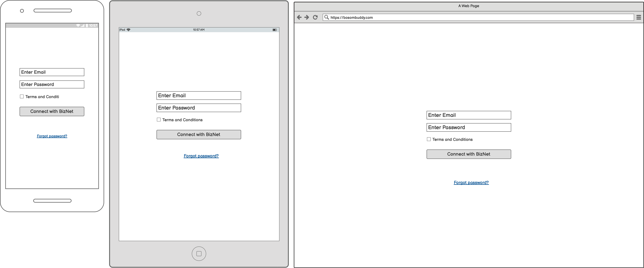This screenshot has height=268, width=644.
Task: Open Forgot password link on the tablet
Action: click(201, 156)
